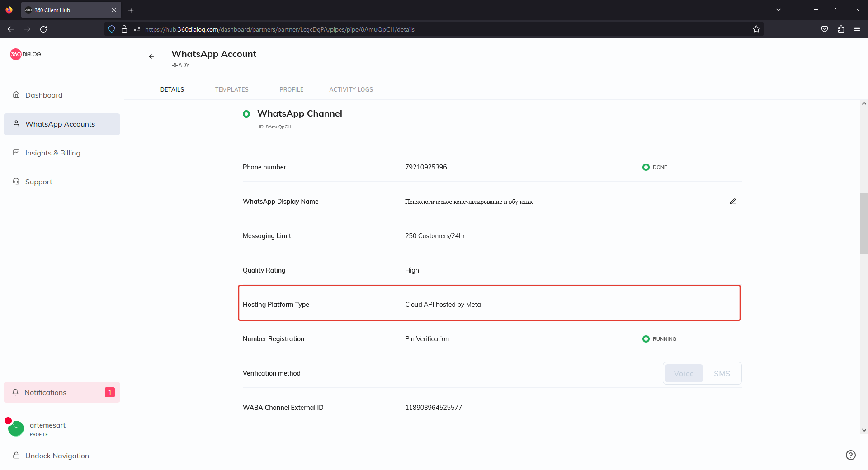Click the page vertical scrollbar thumb
The height and width of the screenshot is (470, 868).
click(864, 224)
